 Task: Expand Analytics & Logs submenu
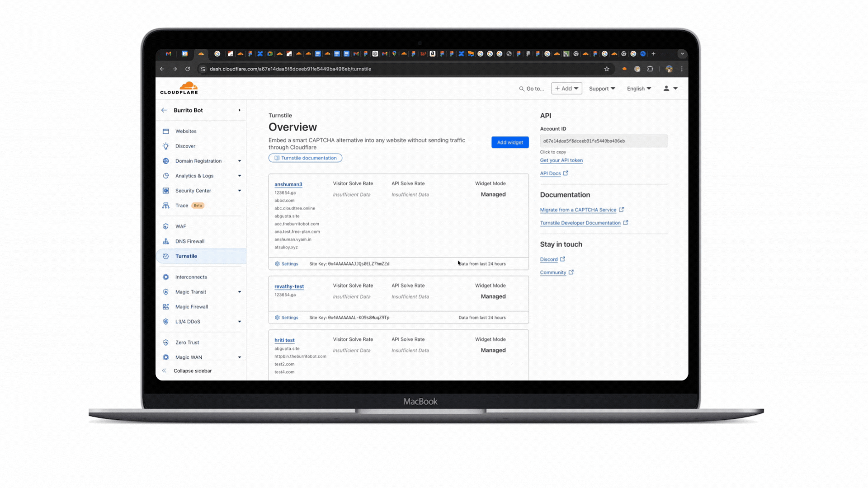tap(239, 176)
